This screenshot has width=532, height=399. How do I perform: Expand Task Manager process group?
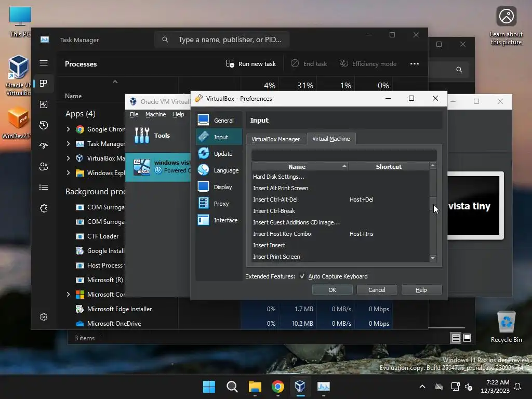tap(68, 143)
